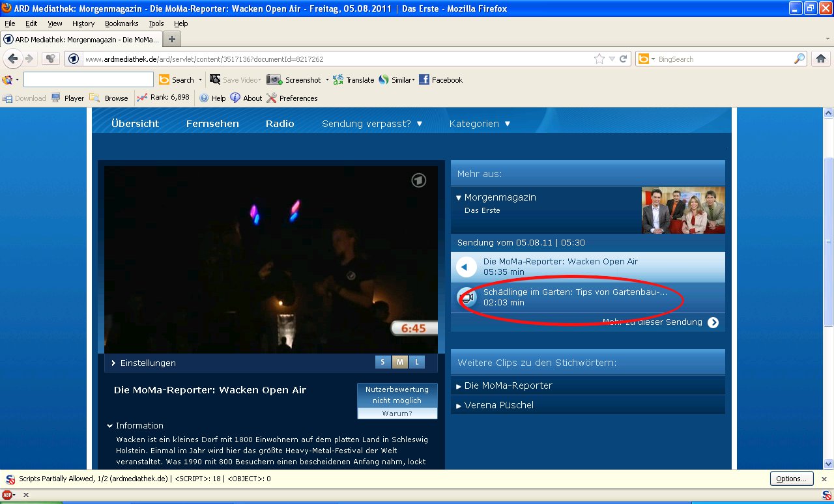Reload the page with the refresh icon
This screenshot has height=504, width=834.
(x=624, y=59)
